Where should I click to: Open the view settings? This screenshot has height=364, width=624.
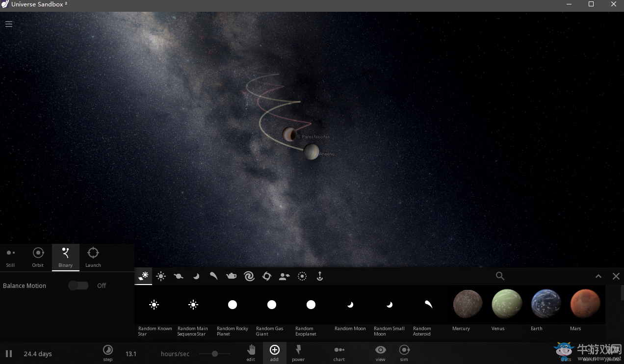[x=380, y=353]
